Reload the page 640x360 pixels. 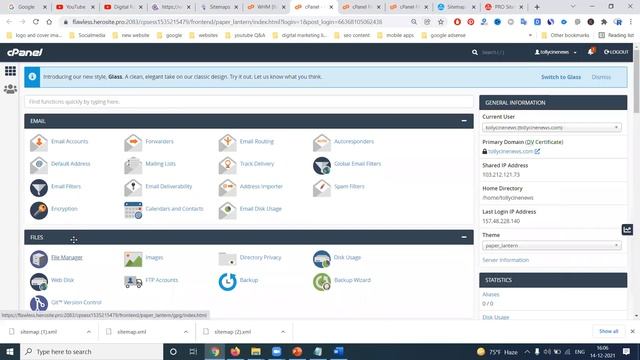[36, 22]
